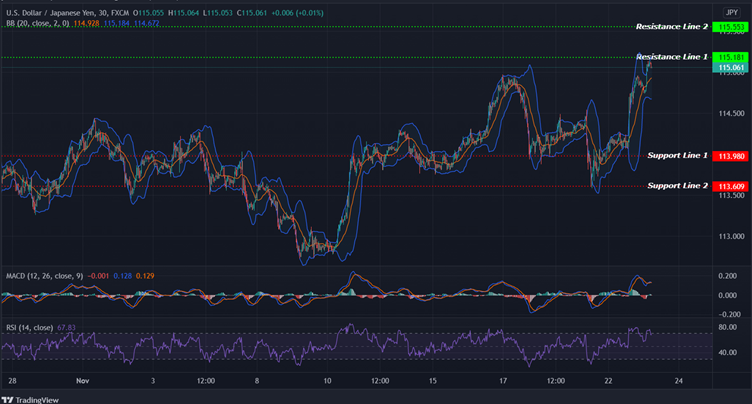
Task: Click the Resistance Line 1 label
Action: pyautogui.click(x=671, y=57)
